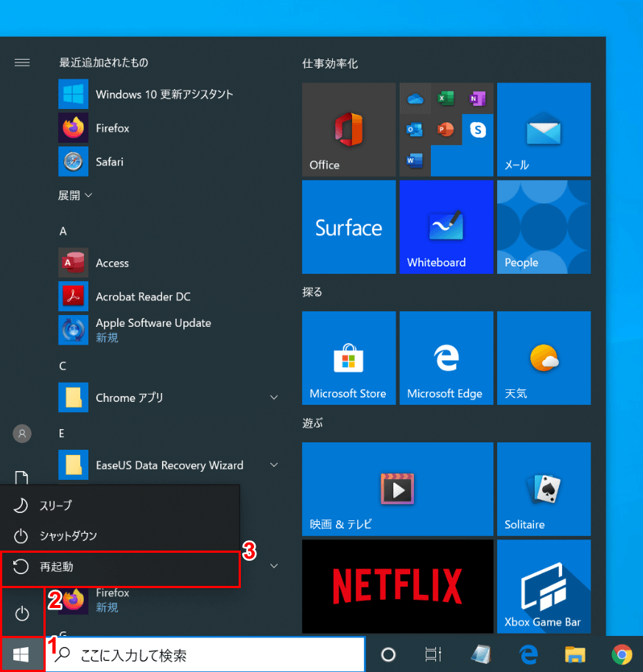Image resolution: width=643 pixels, height=672 pixels.
Task: Open OneNote in the Office apps tile
Action: click(477, 99)
